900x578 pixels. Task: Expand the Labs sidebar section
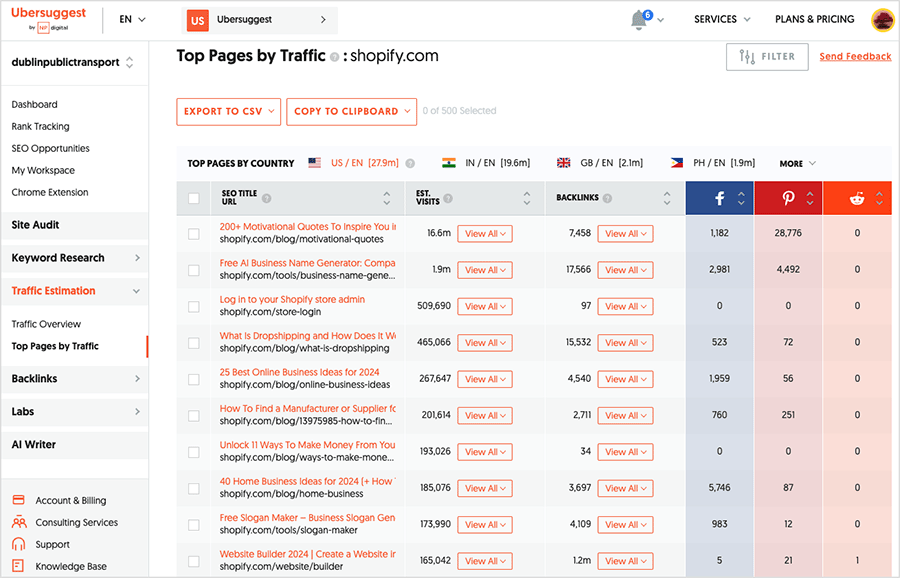tap(75, 412)
